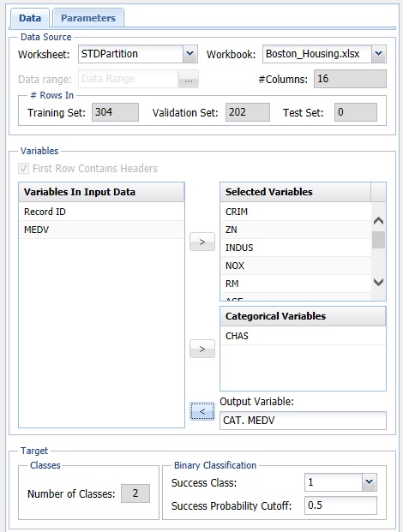Select Record ID in input variables
Screen dimensions: 403x532
click(101, 212)
